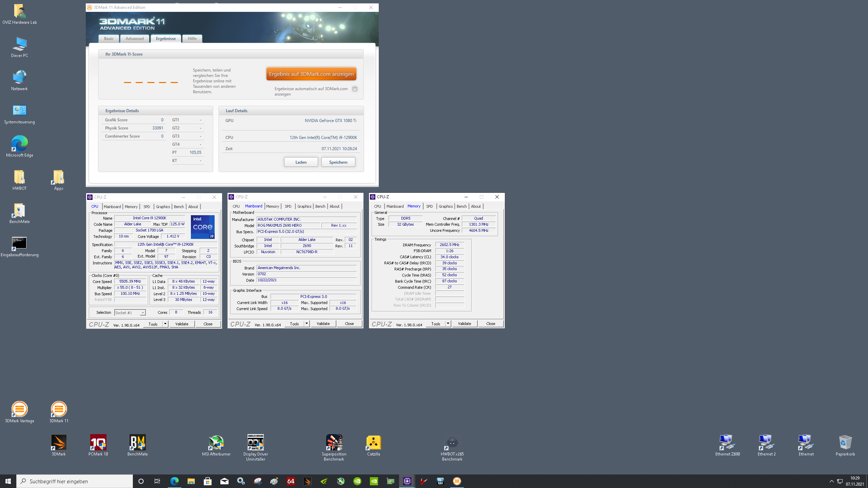Open File Explorer from the taskbar
The height and width of the screenshot is (488, 868).
[191, 481]
